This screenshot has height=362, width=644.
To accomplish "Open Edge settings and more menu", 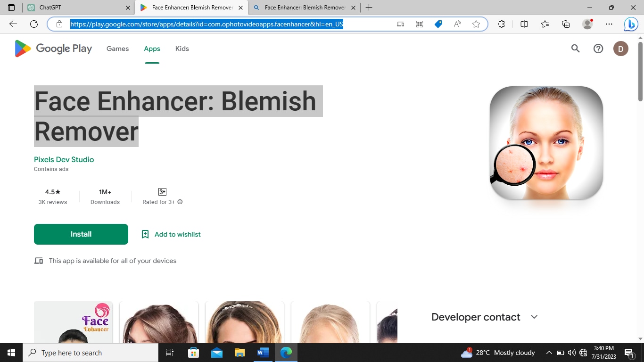I will point(609,24).
